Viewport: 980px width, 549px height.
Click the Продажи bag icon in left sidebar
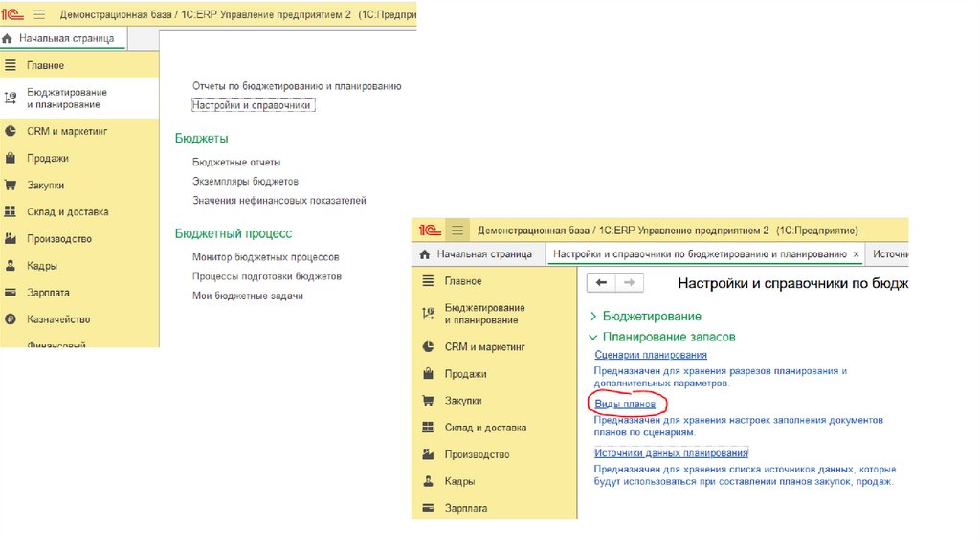tap(10, 159)
